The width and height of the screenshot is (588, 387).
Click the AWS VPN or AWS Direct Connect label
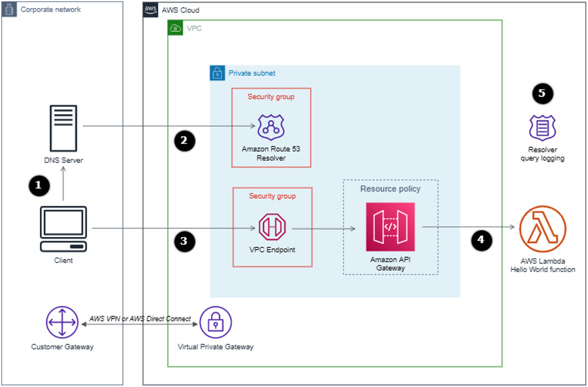(140, 318)
